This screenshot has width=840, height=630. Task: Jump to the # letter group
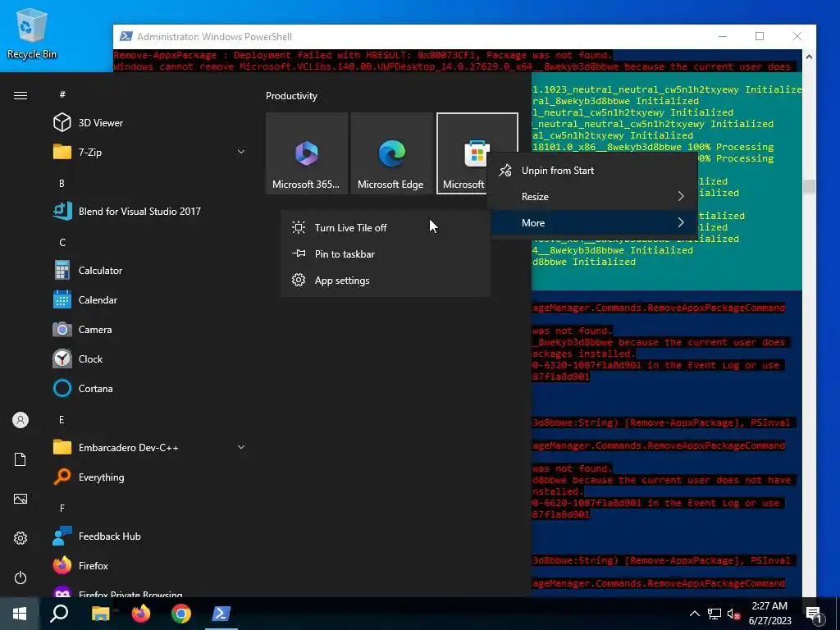tap(62, 94)
